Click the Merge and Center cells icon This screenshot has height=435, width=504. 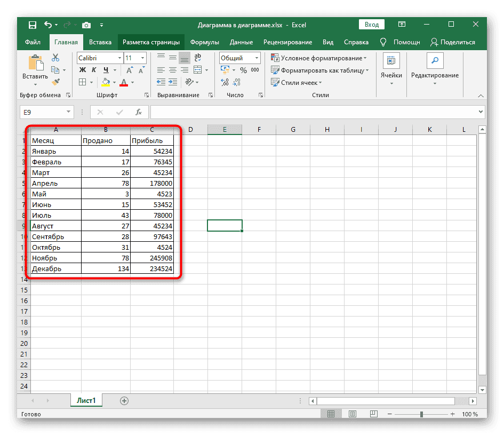coord(197,70)
